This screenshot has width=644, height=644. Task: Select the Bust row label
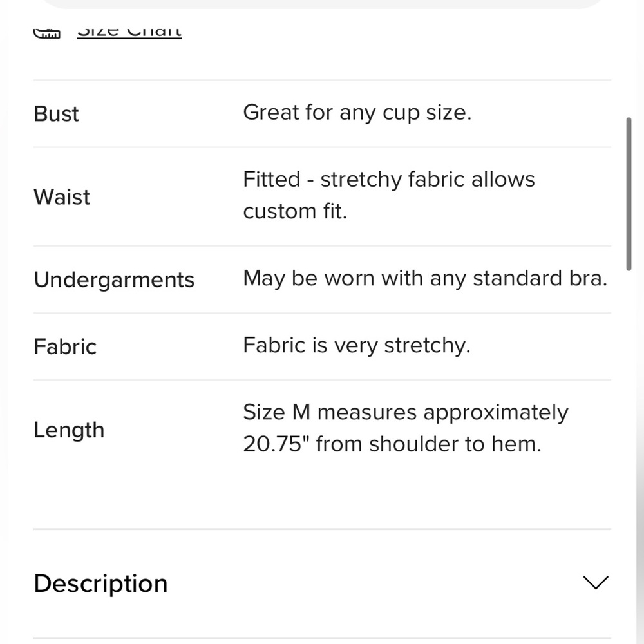(56, 114)
